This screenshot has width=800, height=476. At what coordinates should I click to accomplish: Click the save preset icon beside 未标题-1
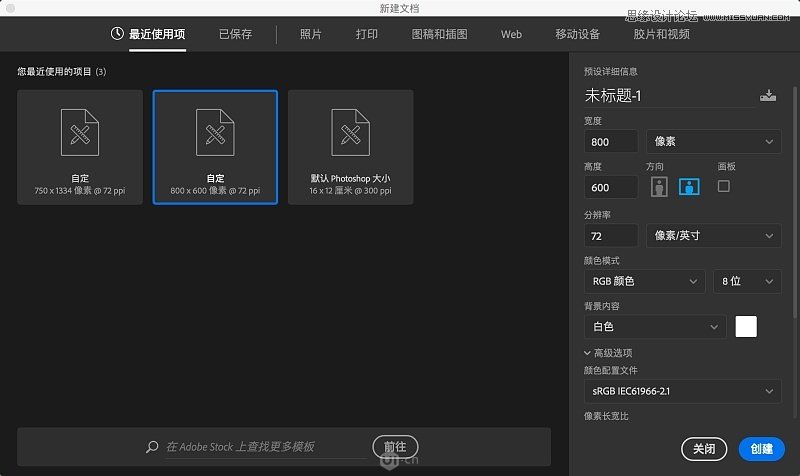click(767, 96)
